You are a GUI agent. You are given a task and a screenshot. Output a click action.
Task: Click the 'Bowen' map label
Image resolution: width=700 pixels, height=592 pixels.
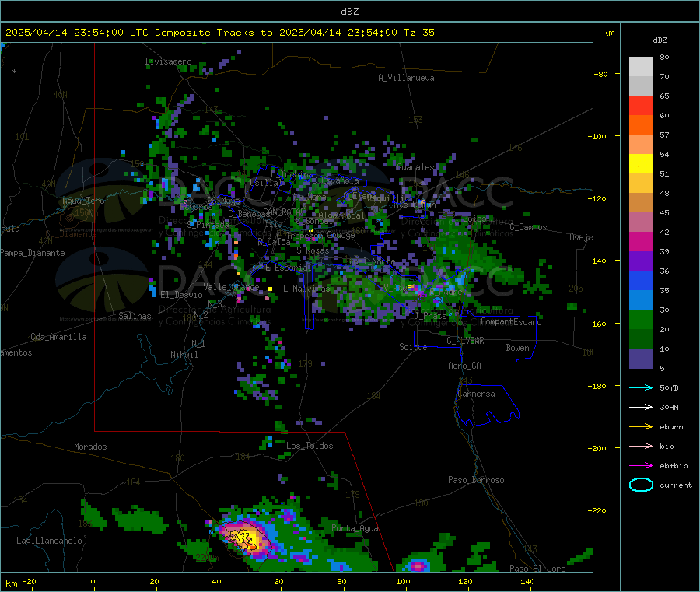517,348
